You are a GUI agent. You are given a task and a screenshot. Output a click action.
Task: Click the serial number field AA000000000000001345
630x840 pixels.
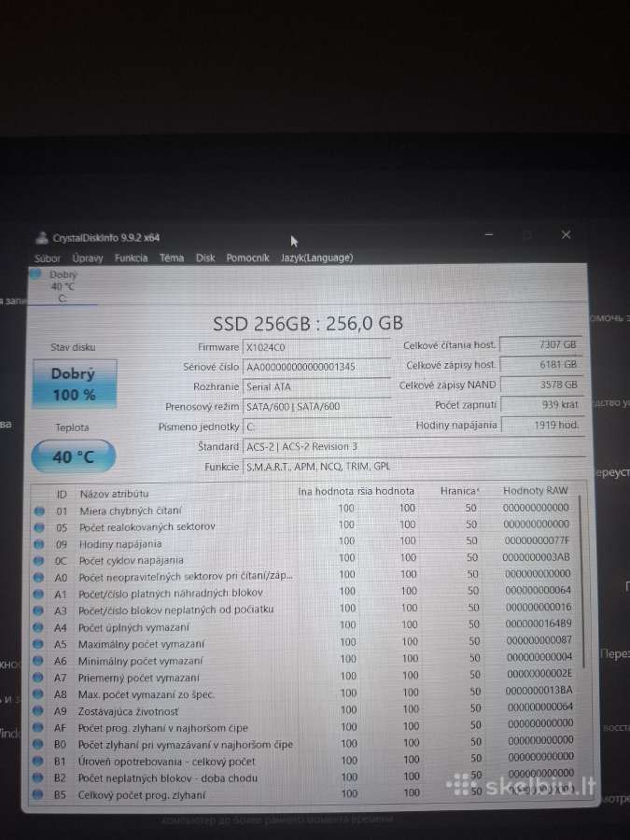point(316,367)
